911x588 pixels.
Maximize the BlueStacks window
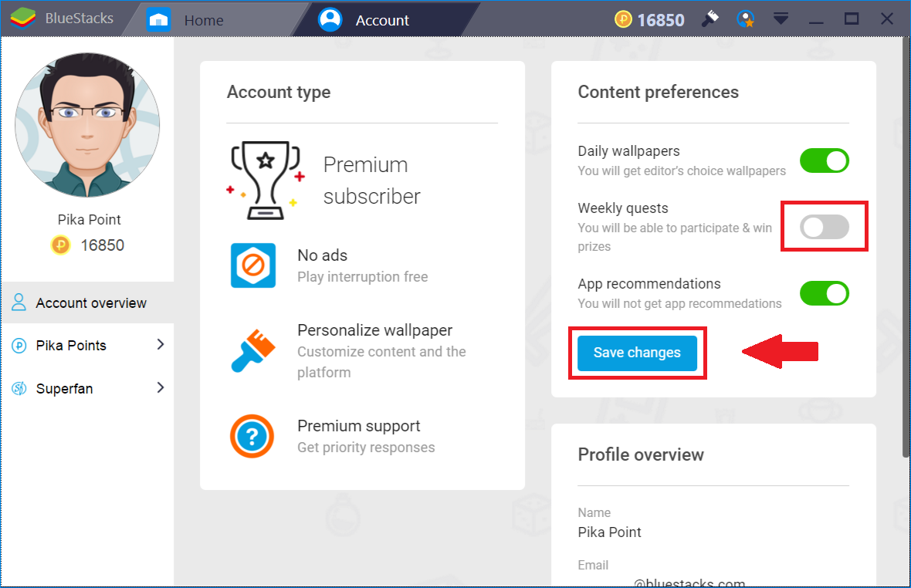tap(851, 19)
